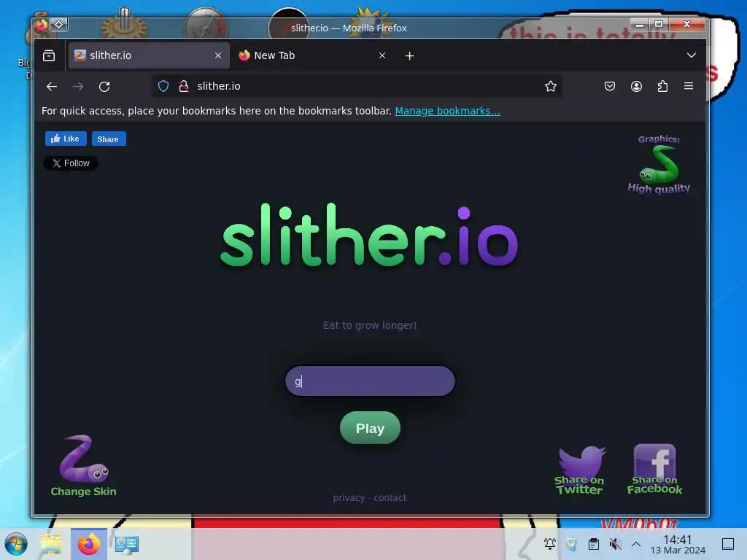Image resolution: width=747 pixels, height=560 pixels.
Task: Click the tray icon beside the bell
Action: point(572,543)
